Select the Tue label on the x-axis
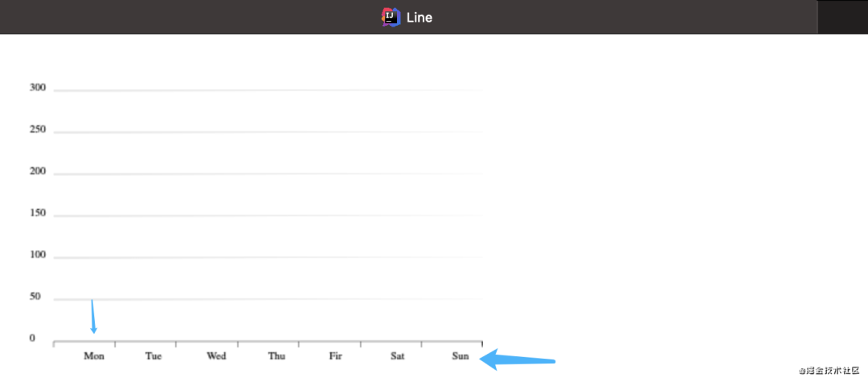868x382 pixels. click(x=154, y=355)
